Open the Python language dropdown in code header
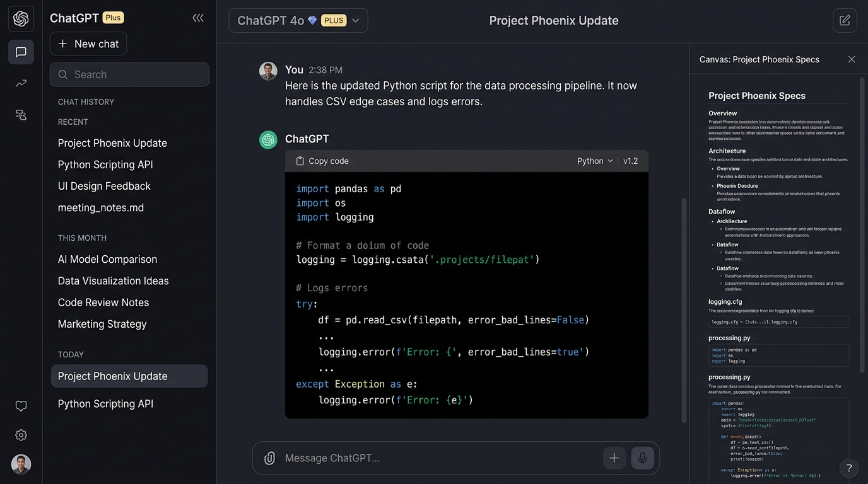 [x=595, y=161]
